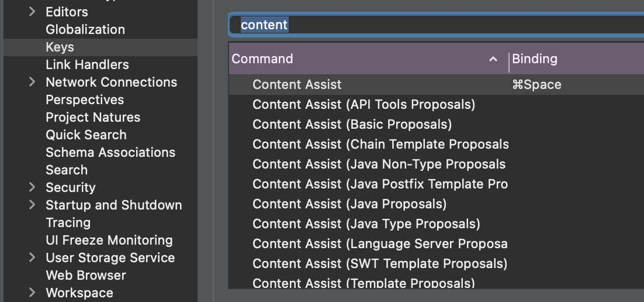Select Content Assist (SWT Template Proposals)
The image size is (644, 302).
pos(379,263)
